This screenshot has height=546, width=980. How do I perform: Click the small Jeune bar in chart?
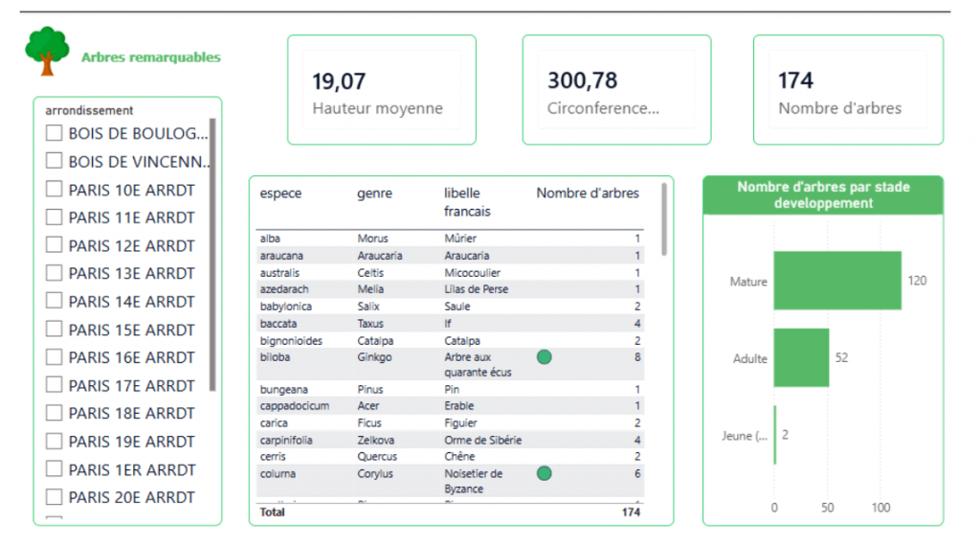pos(775,435)
